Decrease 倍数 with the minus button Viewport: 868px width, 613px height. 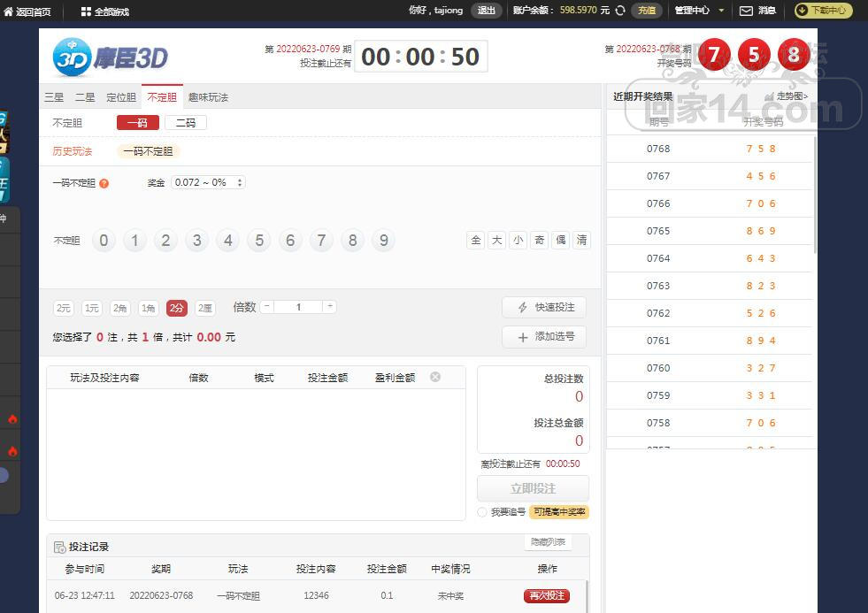pos(267,306)
